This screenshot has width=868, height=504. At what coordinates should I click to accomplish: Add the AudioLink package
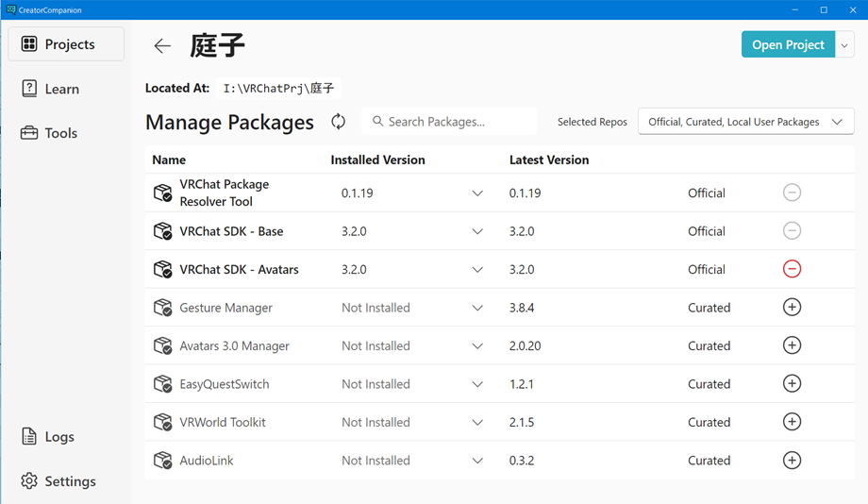pos(792,461)
